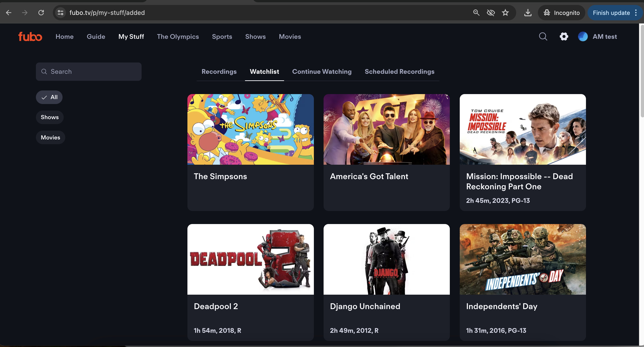This screenshot has height=347, width=644.
Task: Open browser downloads icon
Action: pyautogui.click(x=528, y=12)
